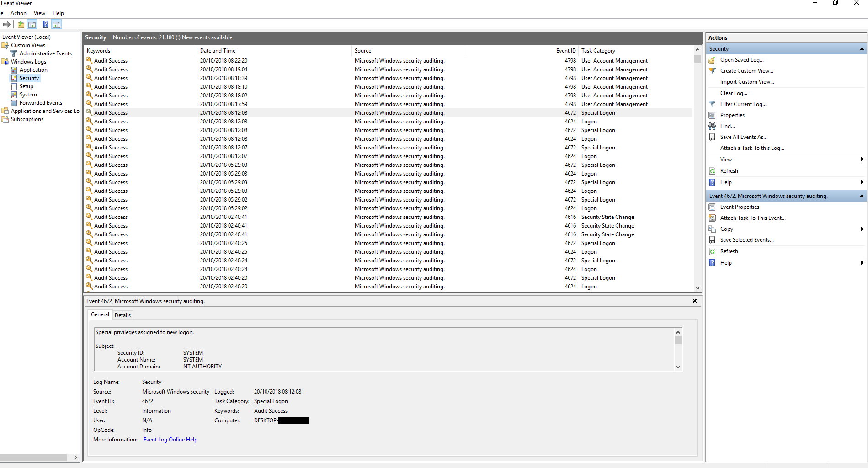868x468 pixels.
Task: Open the Setup log
Action: pyautogui.click(x=26, y=86)
